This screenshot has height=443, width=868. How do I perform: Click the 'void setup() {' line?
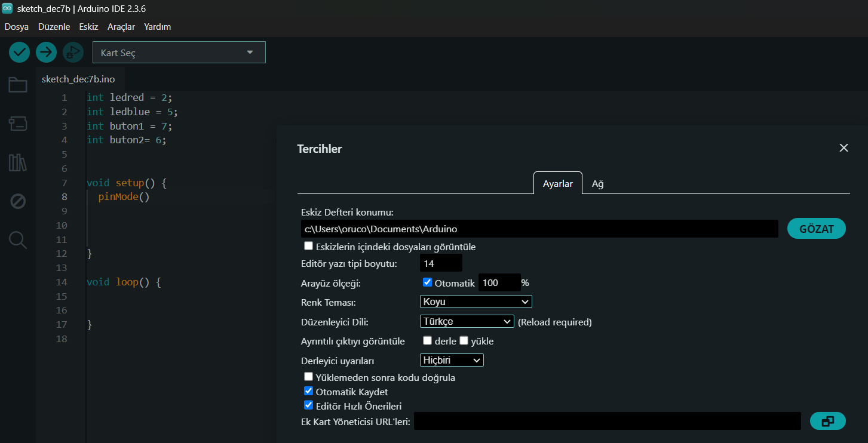pos(126,183)
